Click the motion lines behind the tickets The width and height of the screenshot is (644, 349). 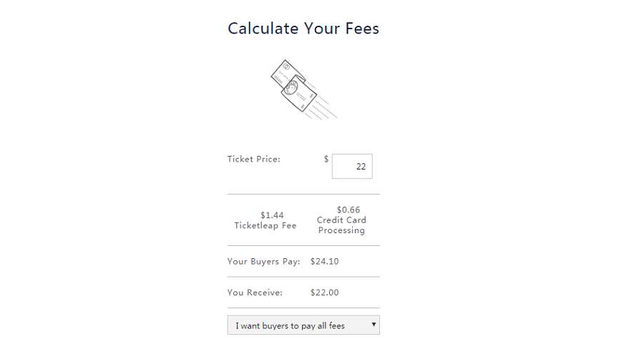(x=323, y=106)
